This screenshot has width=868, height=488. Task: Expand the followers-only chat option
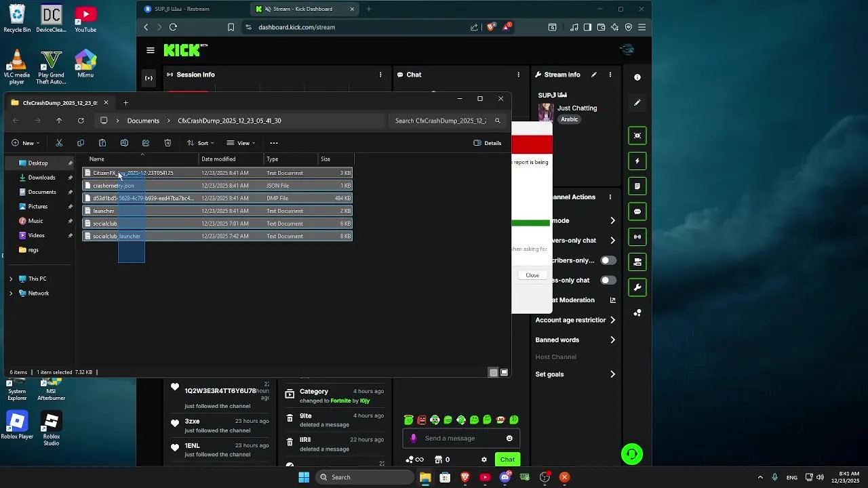coord(612,241)
